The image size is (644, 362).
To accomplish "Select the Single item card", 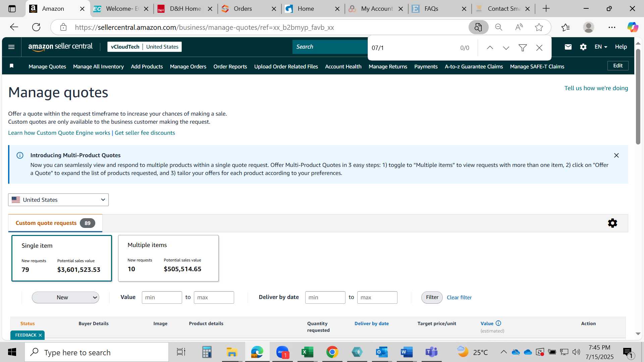I will tap(62, 258).
